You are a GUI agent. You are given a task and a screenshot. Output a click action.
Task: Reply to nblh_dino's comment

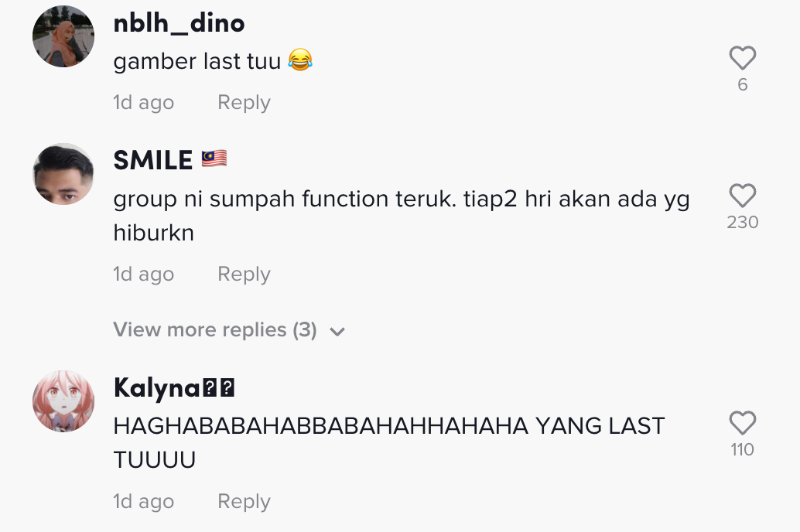(x=244, y=103)
